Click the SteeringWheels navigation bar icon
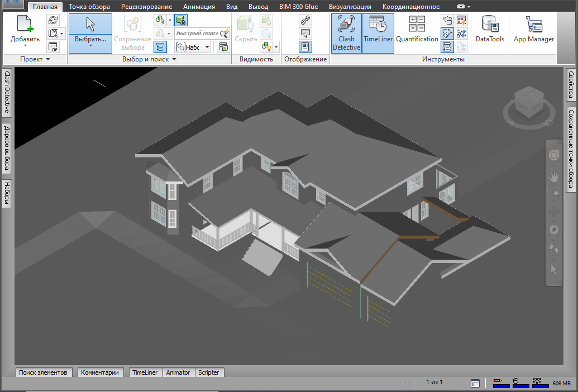Image resolution: width=578 pixels, height=392 pixels. (x=553, y=155)
